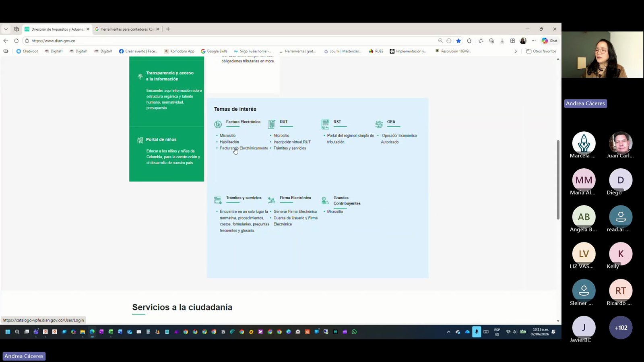Click the zoom magnifier icon in address bar
The image size is (644, 362).
point(440,41)
